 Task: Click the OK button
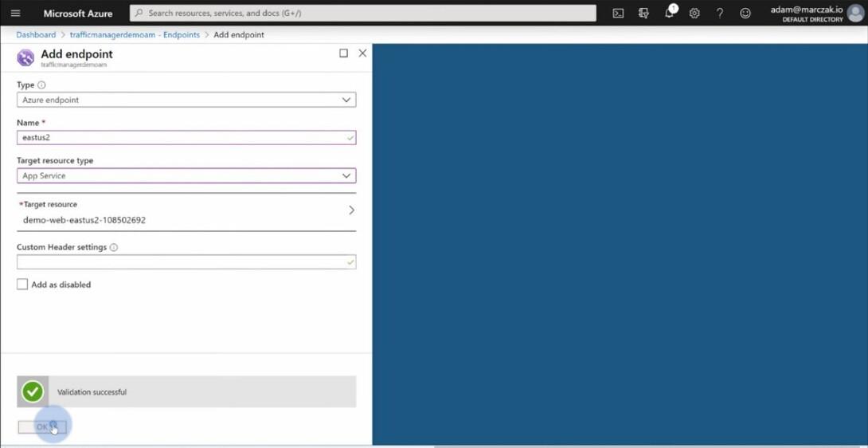point(42,427)
